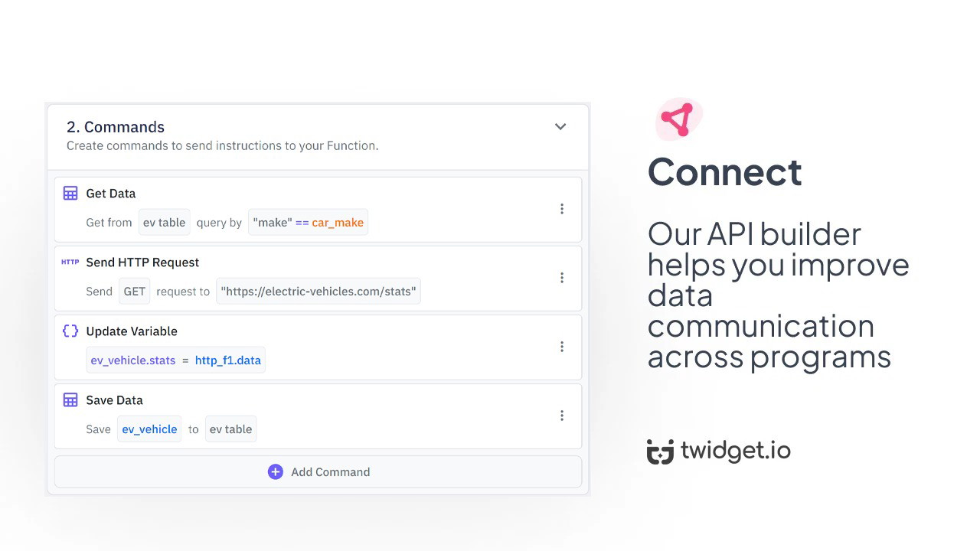Select the ev table source in Get Data

tap(165, 223)
